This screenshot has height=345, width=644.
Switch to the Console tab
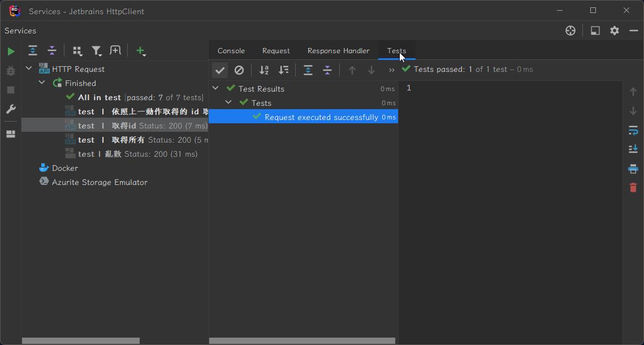click(x=231, y=50)
